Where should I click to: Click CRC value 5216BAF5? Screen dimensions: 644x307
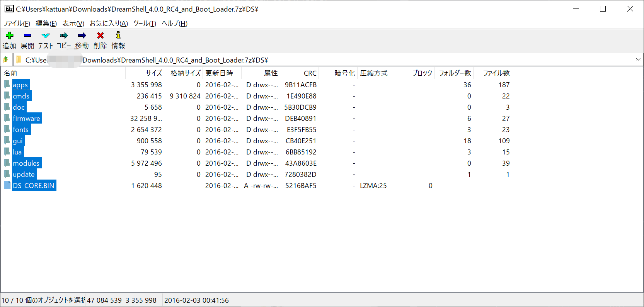pos(301,185)
